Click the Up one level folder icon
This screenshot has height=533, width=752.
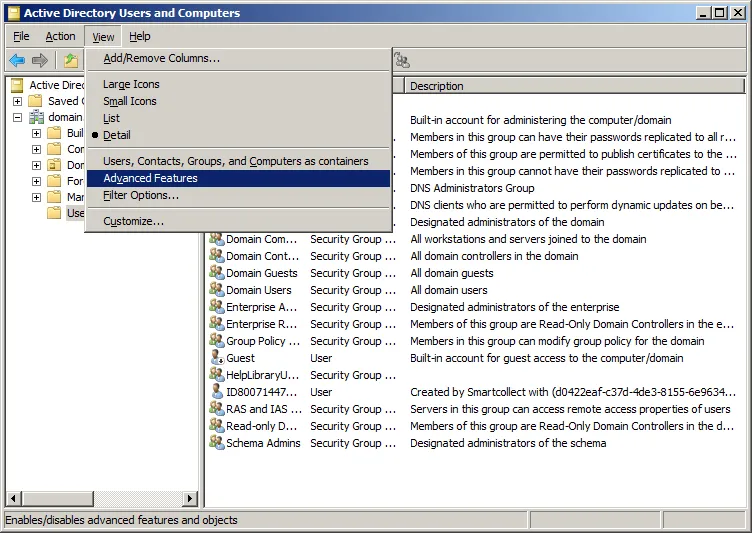(x=71, y=60)
